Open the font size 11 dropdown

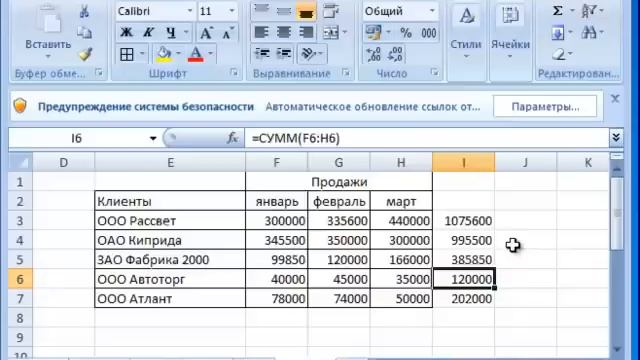(232, 11)
